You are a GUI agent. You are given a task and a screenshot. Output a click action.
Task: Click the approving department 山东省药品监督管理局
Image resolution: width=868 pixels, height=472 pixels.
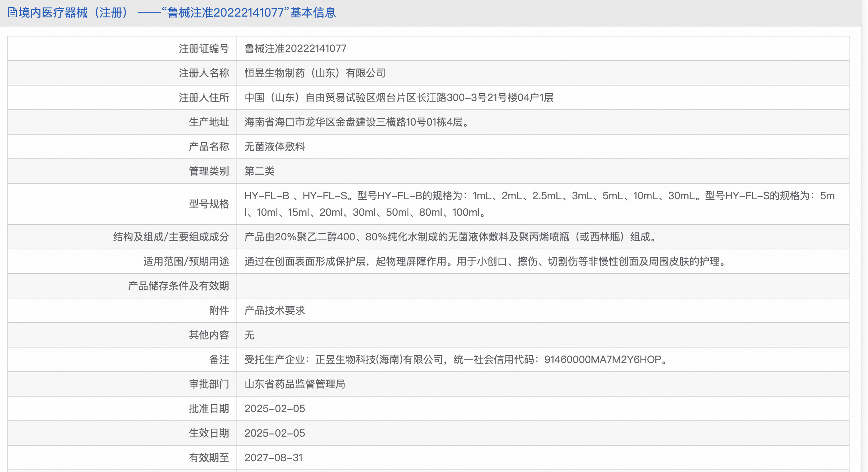pos(295,384)
